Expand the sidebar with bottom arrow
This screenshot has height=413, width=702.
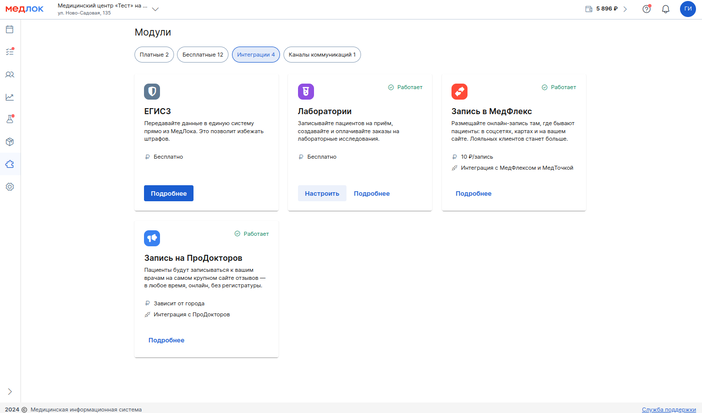click(9, 391)
